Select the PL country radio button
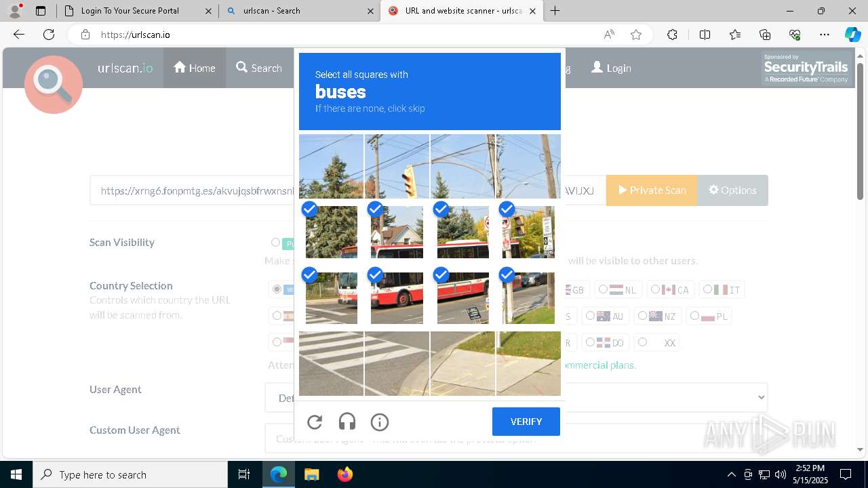The width and height of the screenshot is (868, 488). pos(694,316)
